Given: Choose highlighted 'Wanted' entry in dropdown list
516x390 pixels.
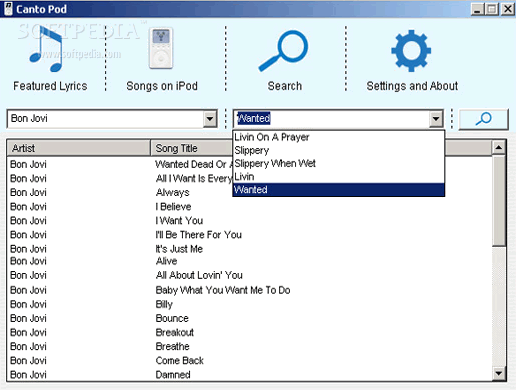Looking at the screenshot, I should 338,190.
